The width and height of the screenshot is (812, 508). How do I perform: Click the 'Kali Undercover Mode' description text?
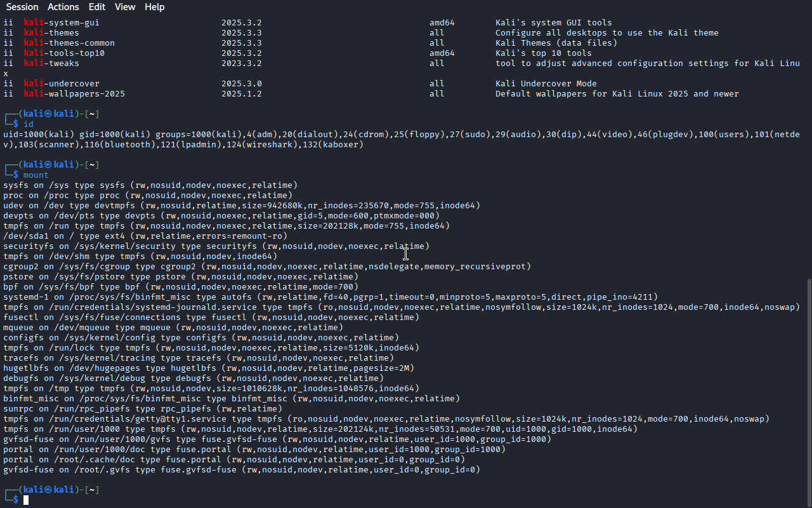546,84
